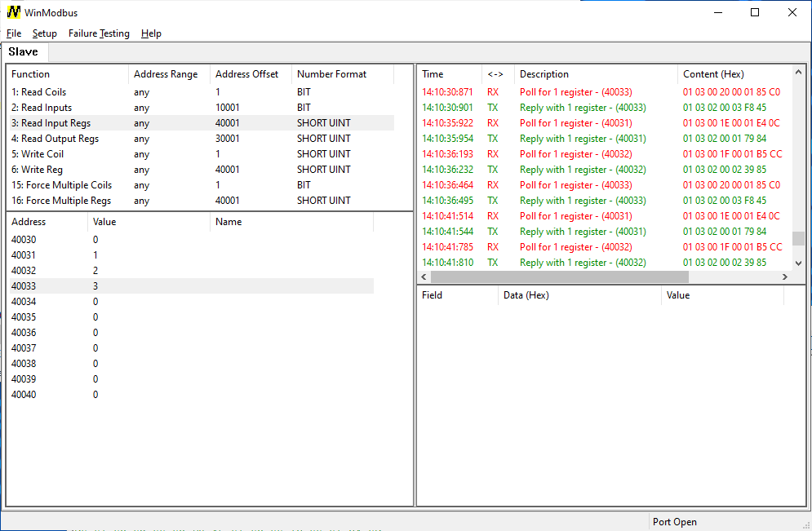This screenshot has width=812, height=531.
Task: Select register address 40034
Action: (192, 302)
